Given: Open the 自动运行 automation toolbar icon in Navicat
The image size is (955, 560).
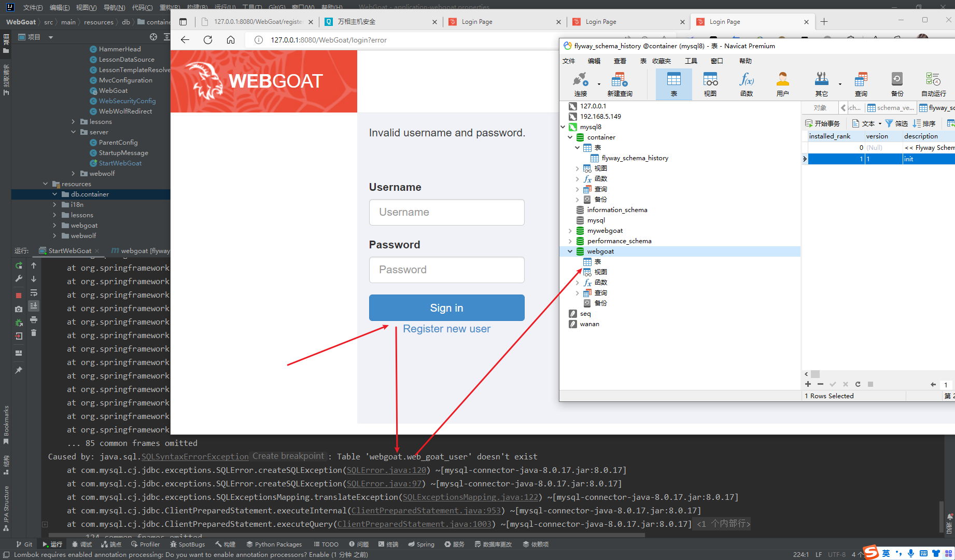Looking at the screenshot, I should (x=933, y=85).
